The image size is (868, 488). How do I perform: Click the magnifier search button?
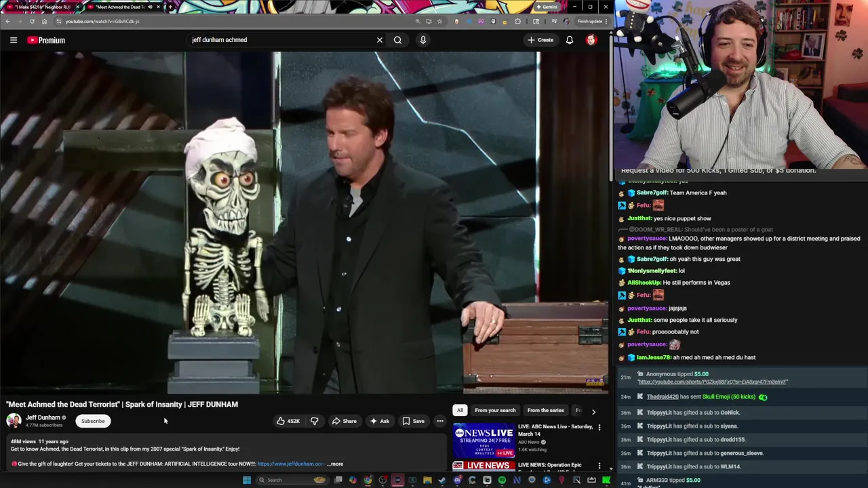click(398, 40)
